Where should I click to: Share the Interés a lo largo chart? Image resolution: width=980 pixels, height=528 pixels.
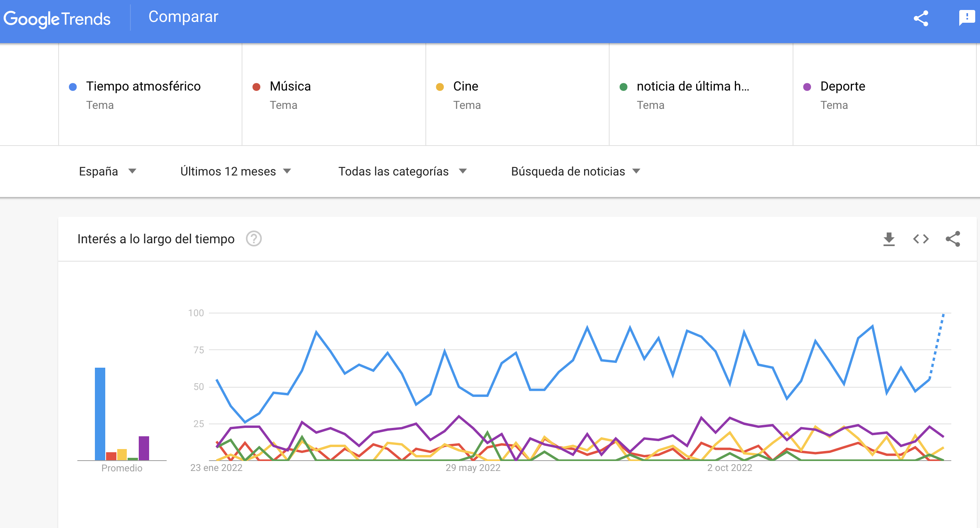coord(953,239)
